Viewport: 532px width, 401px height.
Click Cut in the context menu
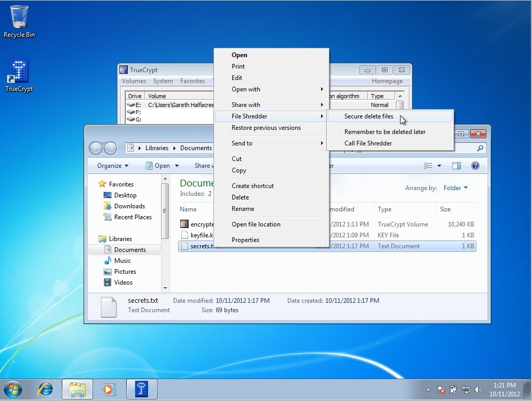tap(272, 159)
